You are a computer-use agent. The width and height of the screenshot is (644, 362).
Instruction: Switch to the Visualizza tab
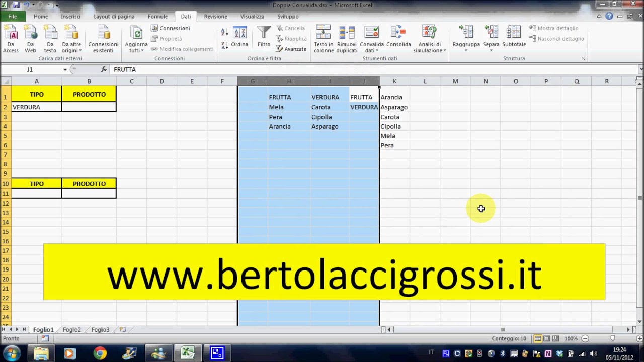252,16
